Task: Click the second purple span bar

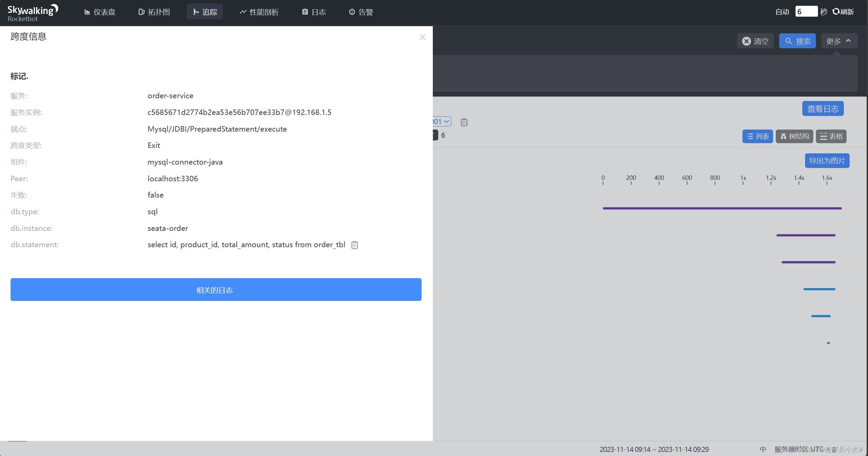Action: (806, 235)
